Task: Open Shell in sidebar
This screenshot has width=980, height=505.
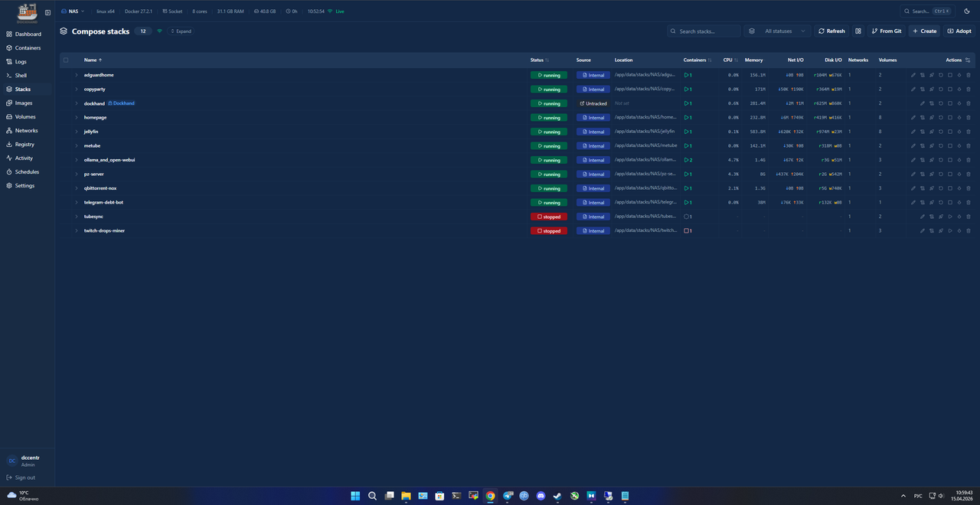Action: (28, 76)
